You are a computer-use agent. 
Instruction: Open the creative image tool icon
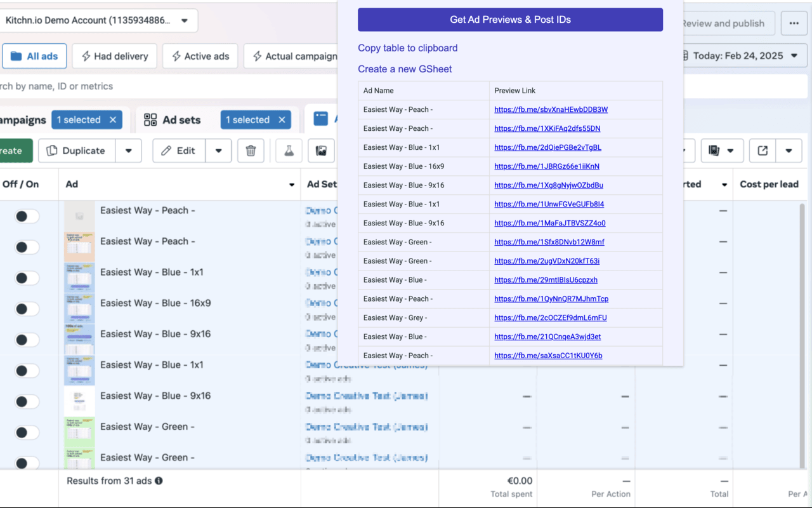click(x=321, y=150)
